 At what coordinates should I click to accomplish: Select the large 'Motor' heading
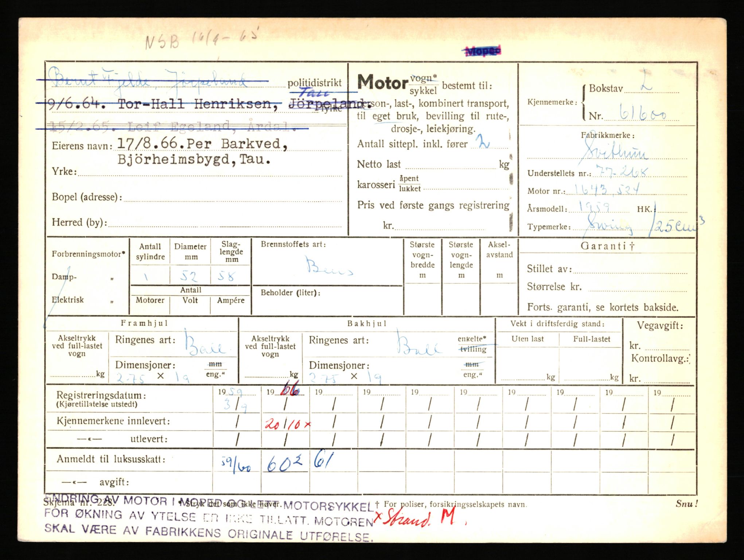(382, 83)
